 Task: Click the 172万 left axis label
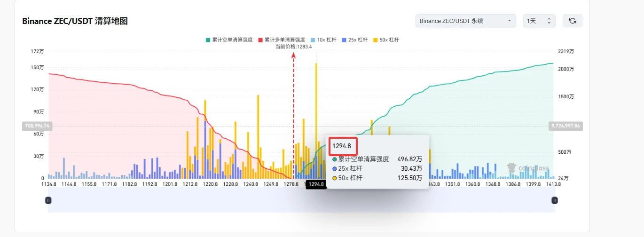[38, 51]
